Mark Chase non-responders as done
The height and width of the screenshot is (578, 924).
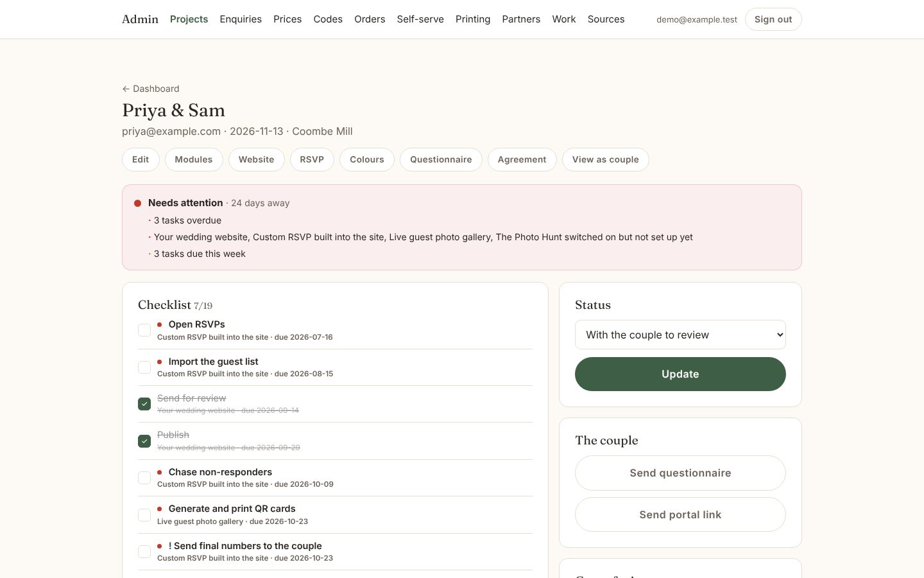click(144, 478)
